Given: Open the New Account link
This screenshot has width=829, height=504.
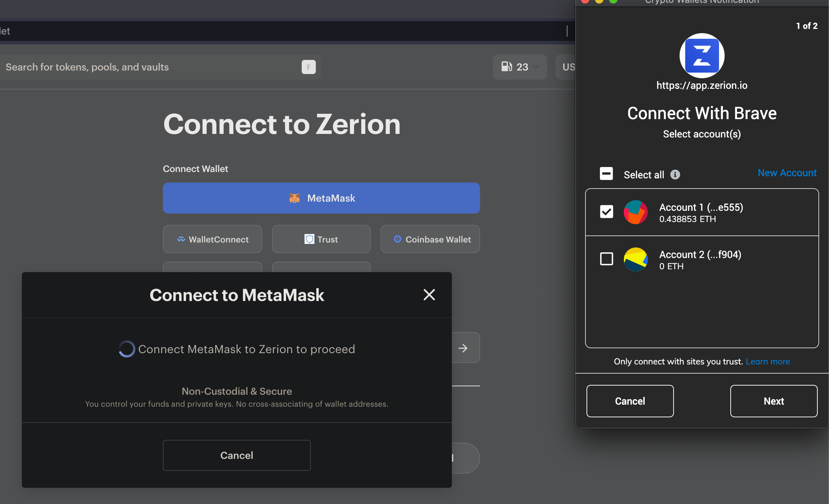Looking at the screenshot, I should pyautogui.click(x=787, y=173).
